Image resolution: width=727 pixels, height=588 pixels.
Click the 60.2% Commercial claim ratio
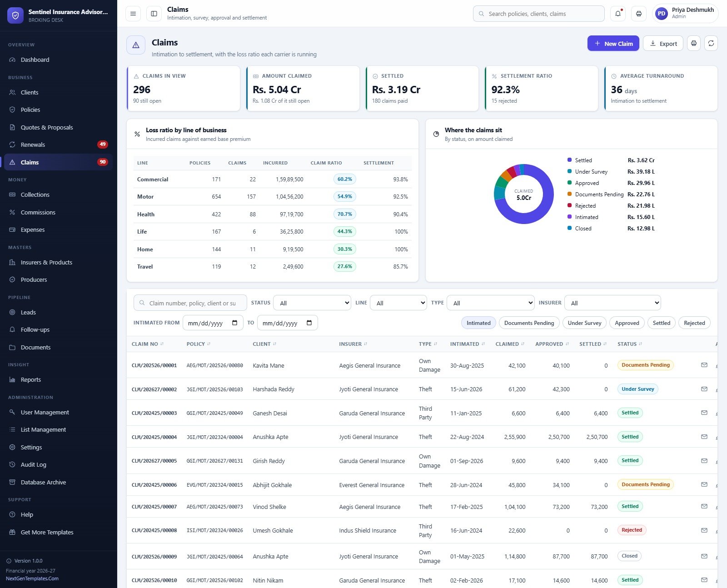pyautogui.click(x=345, y=179)
